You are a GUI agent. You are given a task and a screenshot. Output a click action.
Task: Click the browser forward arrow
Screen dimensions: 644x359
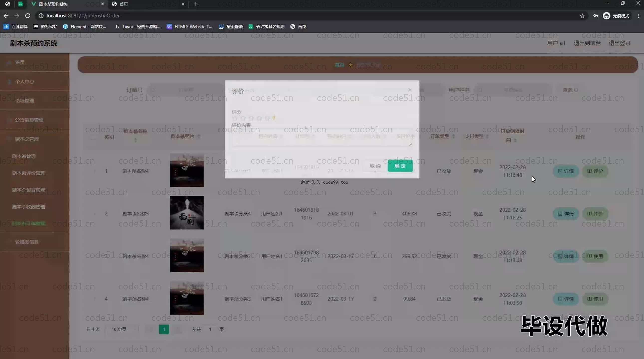coord(17,16)
